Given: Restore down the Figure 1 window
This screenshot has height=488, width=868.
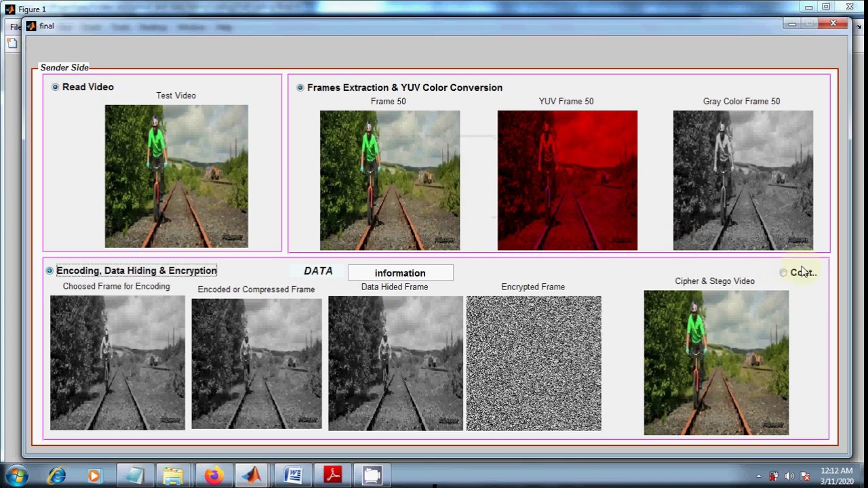Looking at the screenshot, I should (x=826, y=7).
